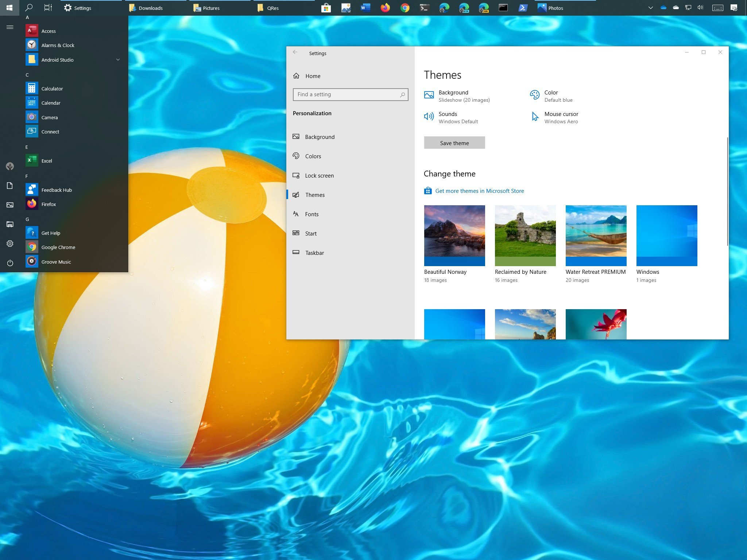Open Colors personalization settings

click(x=312, y=156)
